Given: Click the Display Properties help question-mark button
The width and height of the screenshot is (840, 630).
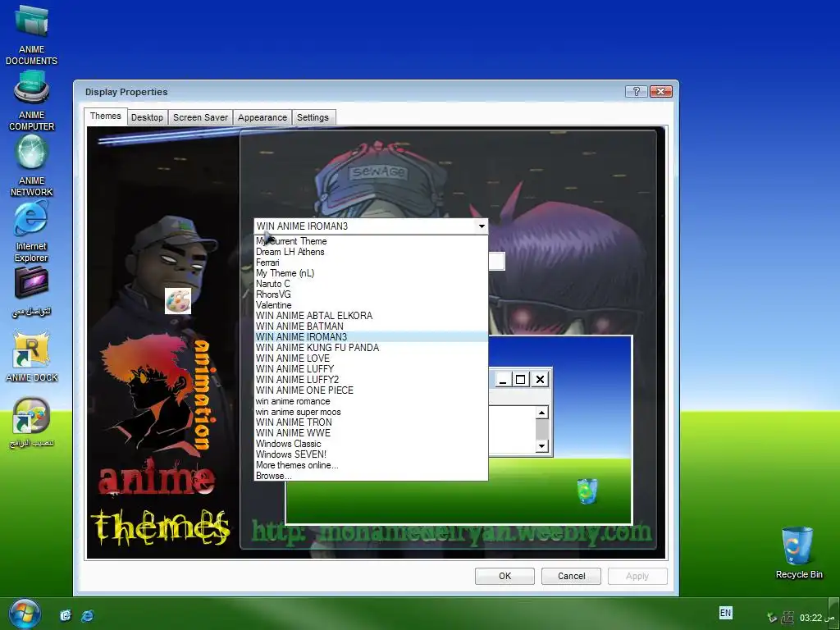Looking at the screenshot, I should click(637, 92).
